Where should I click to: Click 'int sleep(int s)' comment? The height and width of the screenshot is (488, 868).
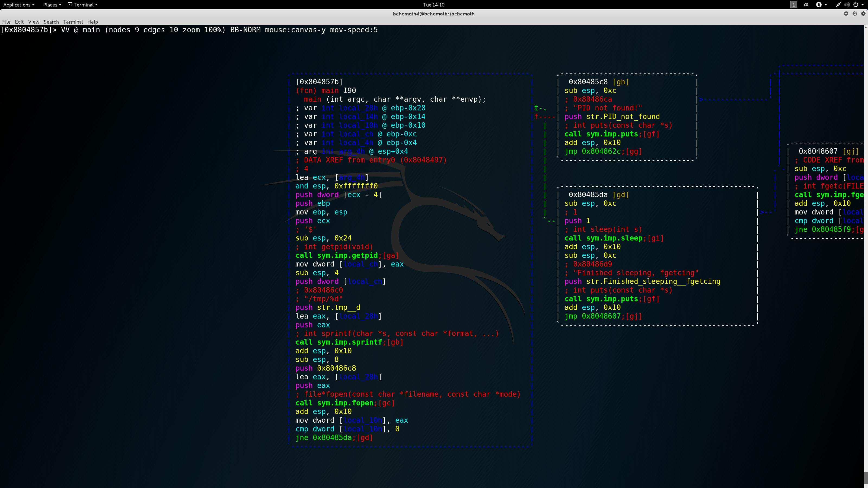point(603,229)
